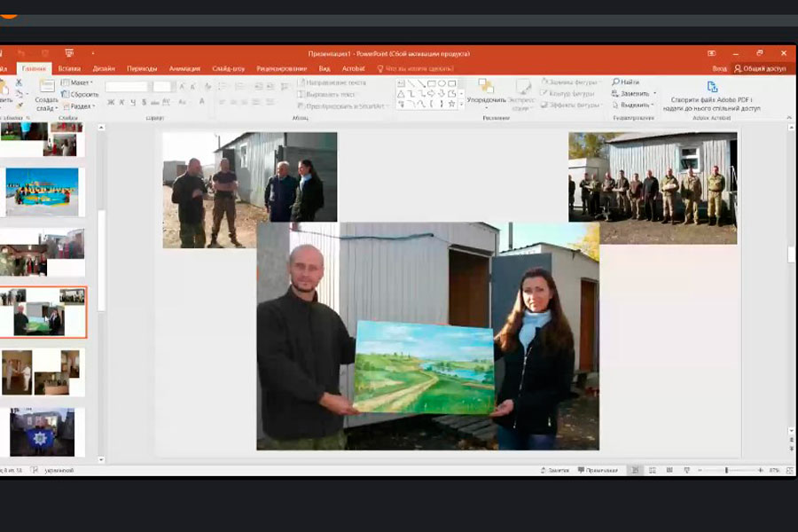Image resolution: width=798 pixels, height=532 pixels.
Task: Select the police flag slide thumbnail
Action: pos(42,432)
